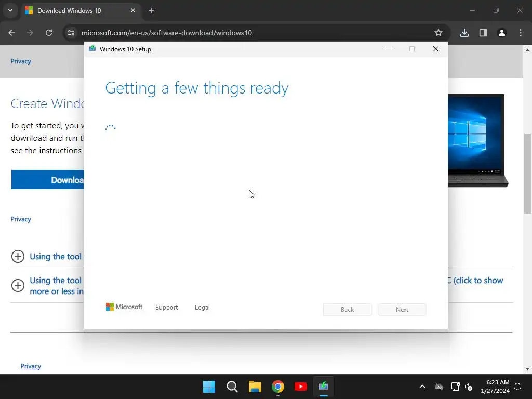The height and width of the screenshot is (399, 532).
Task: Click the Back button in Setup
Action: click(348, 310)
